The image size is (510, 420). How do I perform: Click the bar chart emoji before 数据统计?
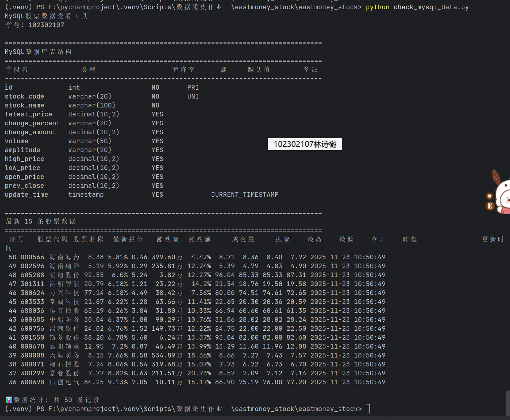(9, 400)
